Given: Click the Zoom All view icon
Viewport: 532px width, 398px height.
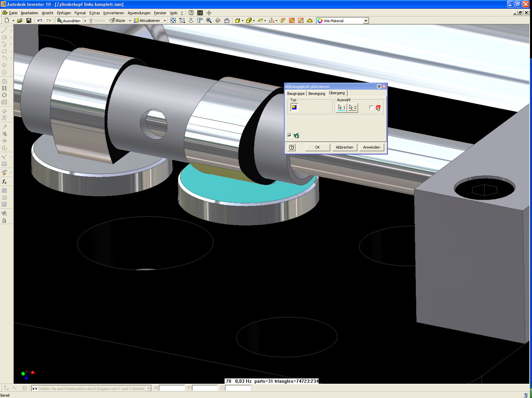Looking at the screenshot, I should coord(173,21).
